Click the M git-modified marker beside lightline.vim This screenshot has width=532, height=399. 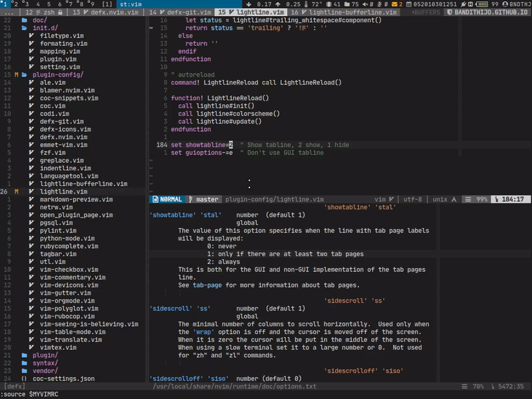pos(16,192)
